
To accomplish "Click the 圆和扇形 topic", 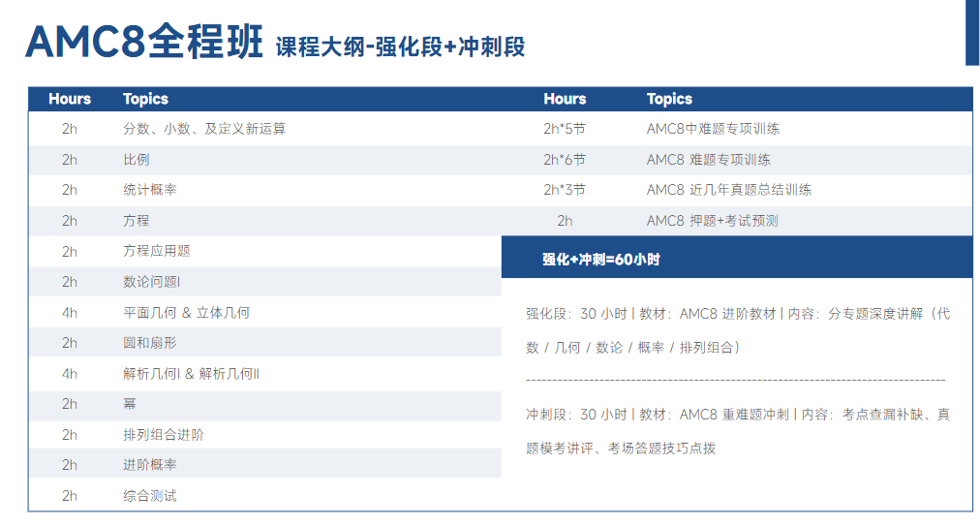I will pos(150,343).
